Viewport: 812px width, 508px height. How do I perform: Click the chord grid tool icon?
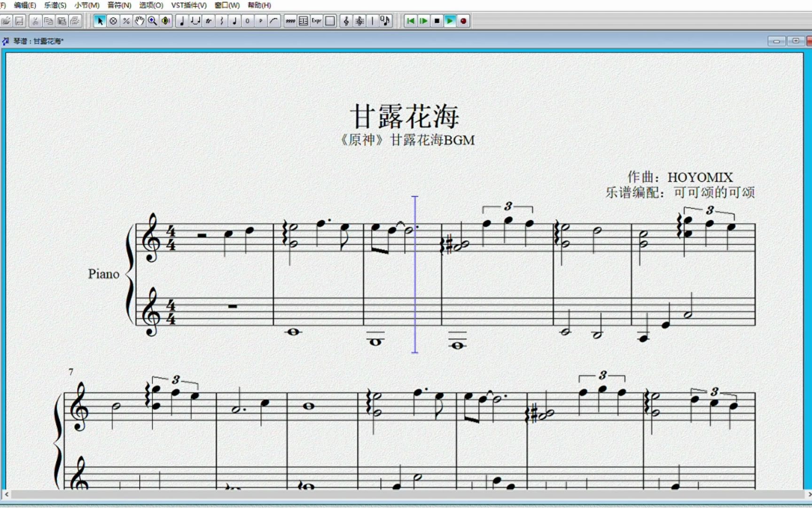coord(304,21)
